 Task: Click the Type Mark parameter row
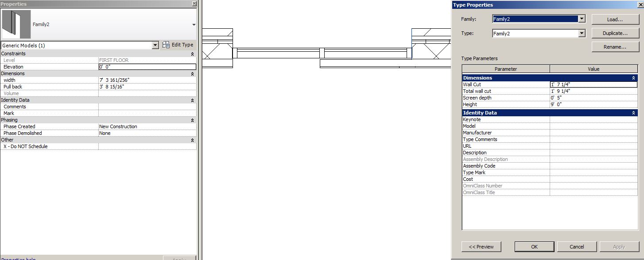550,172
